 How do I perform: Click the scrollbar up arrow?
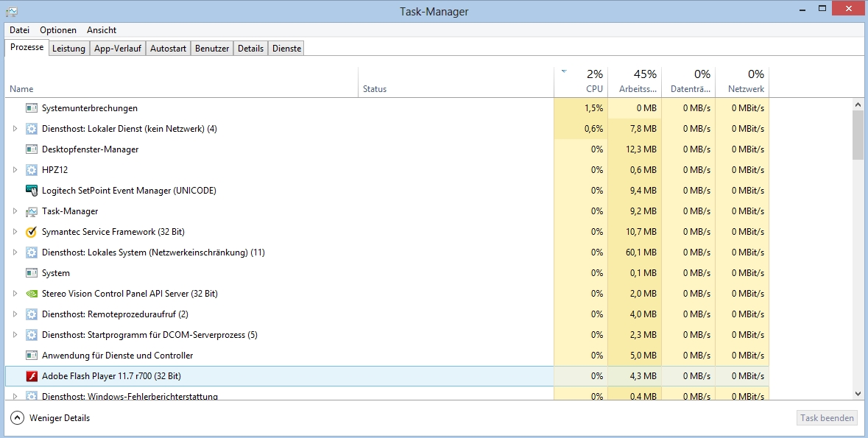(x=858, y=104)
